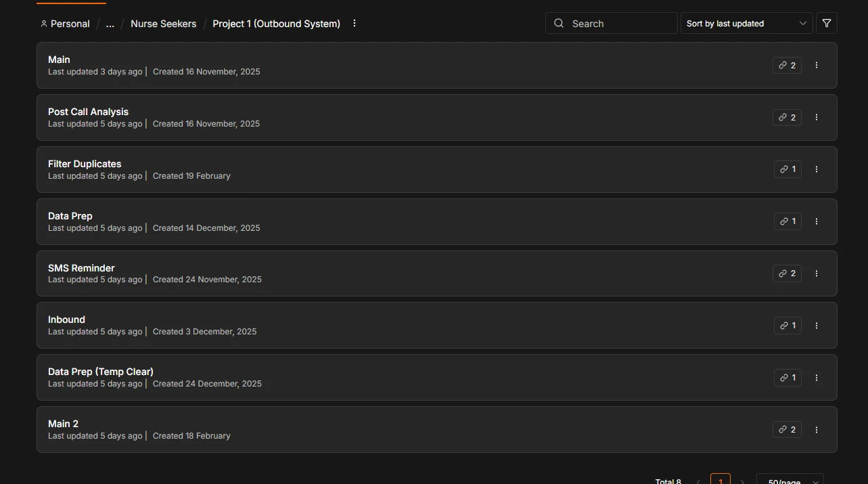This screenshot has width=868, height=484.
Task: Click "Created 24 November, 2025" text
Action: [x=207, y=280]
